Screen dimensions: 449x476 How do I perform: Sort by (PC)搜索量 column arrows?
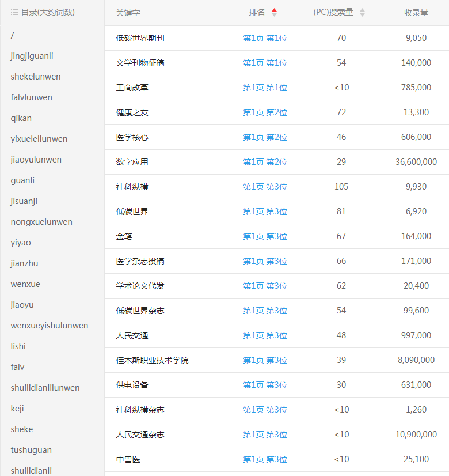point(362,12)
